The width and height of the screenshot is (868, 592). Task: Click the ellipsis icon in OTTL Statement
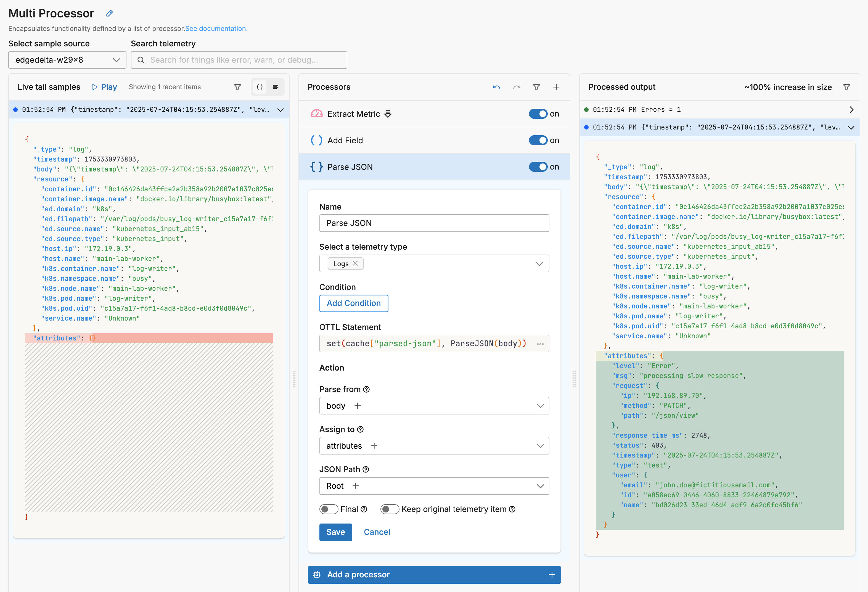click(x=540, y=344)
